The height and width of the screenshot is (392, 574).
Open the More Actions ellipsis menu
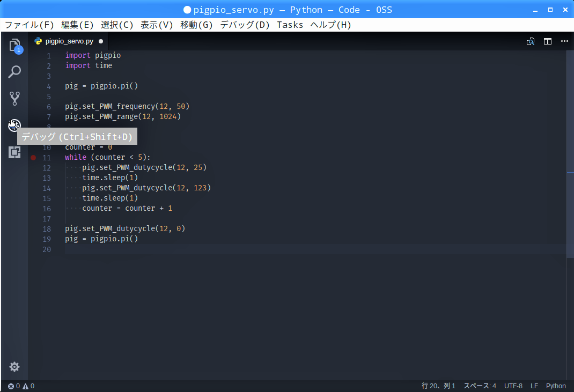click(x=564, y=41)
